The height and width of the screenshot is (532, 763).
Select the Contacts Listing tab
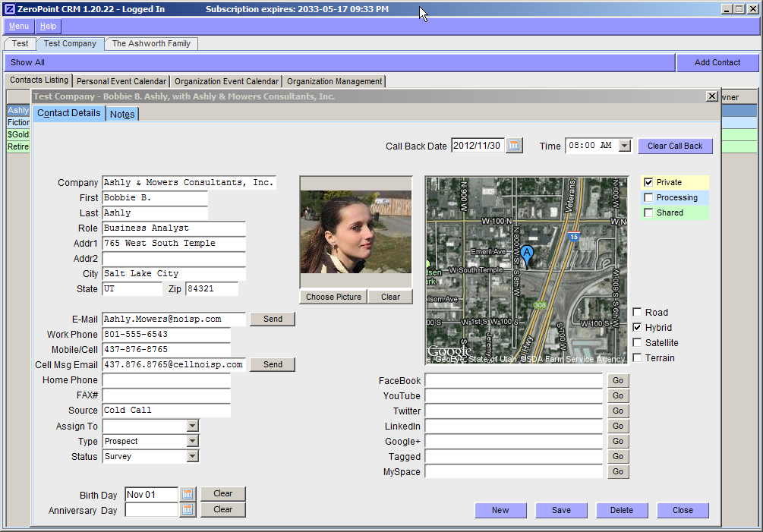(39, 80)
